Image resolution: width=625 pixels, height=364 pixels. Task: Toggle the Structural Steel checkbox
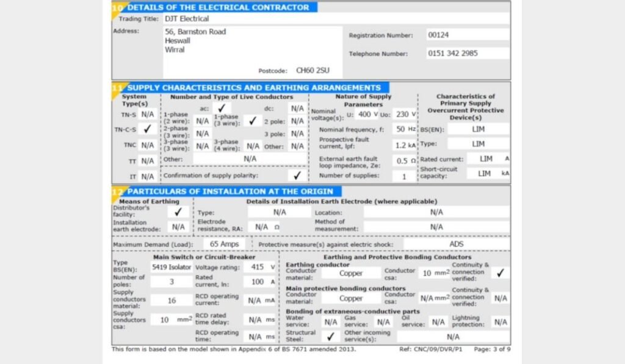tap(330, 337)
